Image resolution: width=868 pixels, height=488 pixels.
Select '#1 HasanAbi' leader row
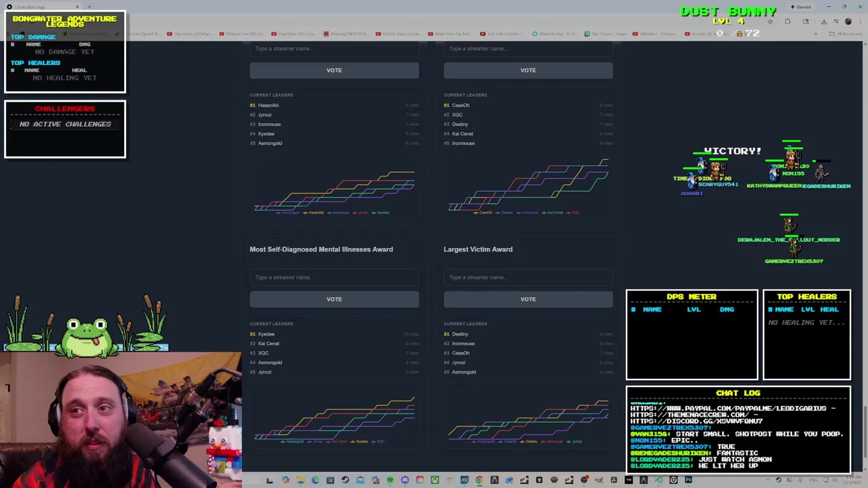(334, 105)
